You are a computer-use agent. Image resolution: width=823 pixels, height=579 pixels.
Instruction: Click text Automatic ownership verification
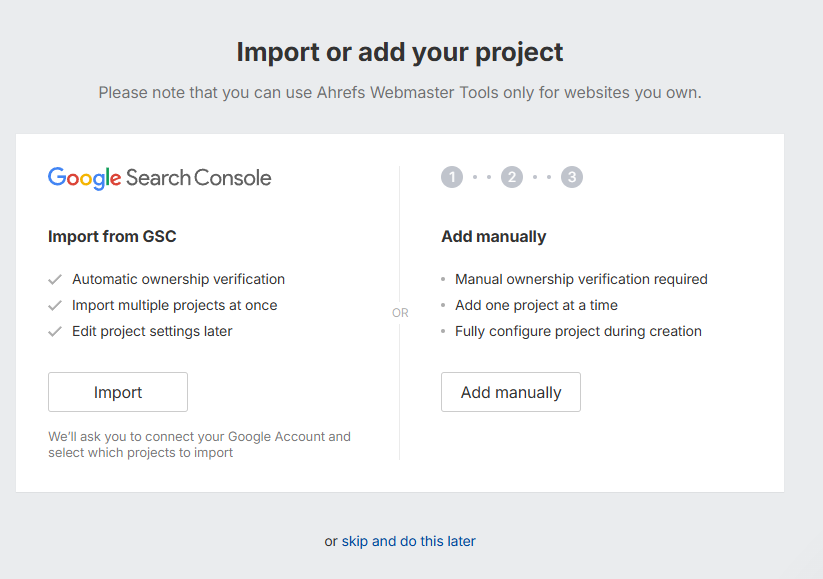(x=178, y=279)
